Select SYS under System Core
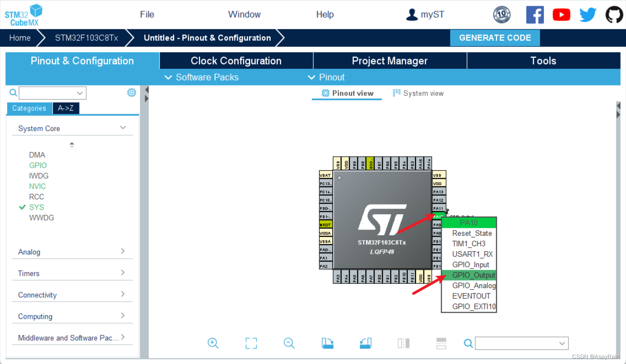Screen dimensions: 626x364 [x=37, y=207]
